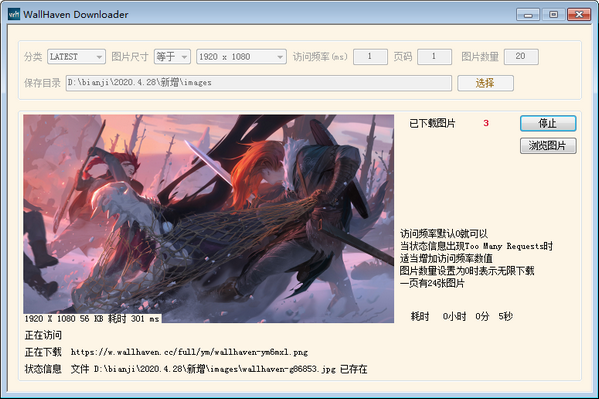Expand the 1920 x 1080 resolution dropdown
Screen dimensions: 599x399
pyautogui.click(x=241, y=57)
